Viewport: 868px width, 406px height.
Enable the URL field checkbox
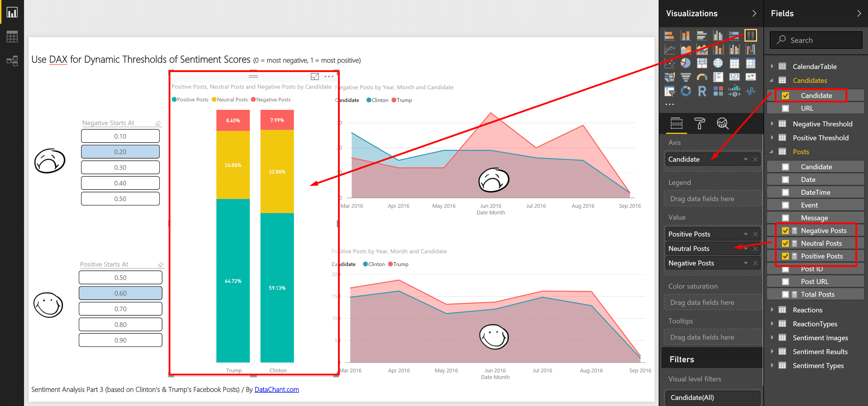click(785, 108)
